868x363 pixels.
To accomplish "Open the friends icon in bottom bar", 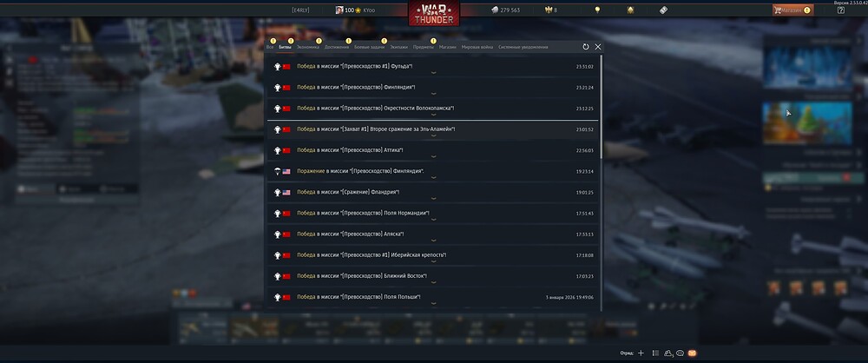I will pyautogui.click(x=668, y=353).
